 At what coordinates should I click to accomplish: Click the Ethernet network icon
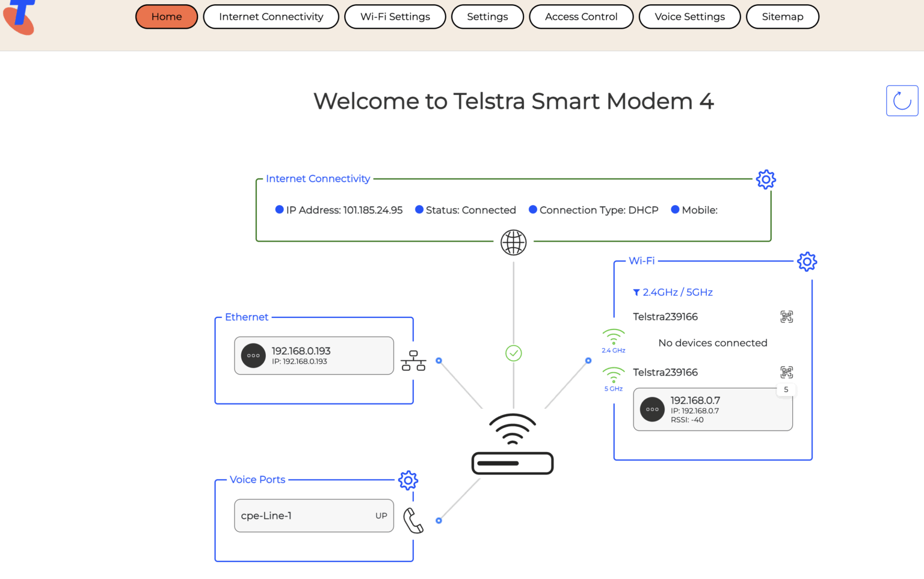(414, 361)
